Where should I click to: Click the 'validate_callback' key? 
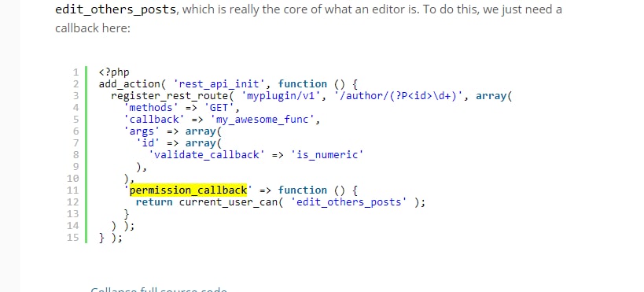[207, 155]
